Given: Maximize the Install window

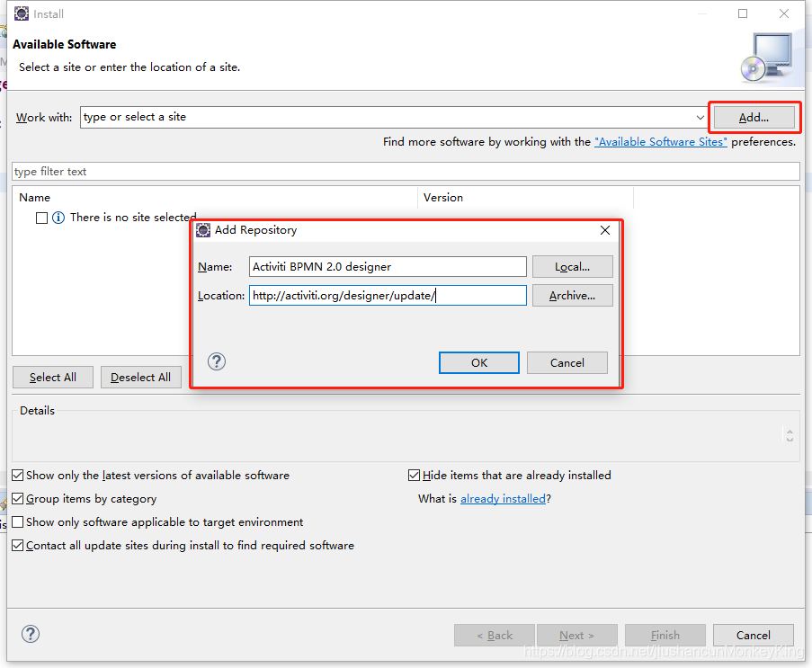Looking at the screenshot, I should point(743,13).
